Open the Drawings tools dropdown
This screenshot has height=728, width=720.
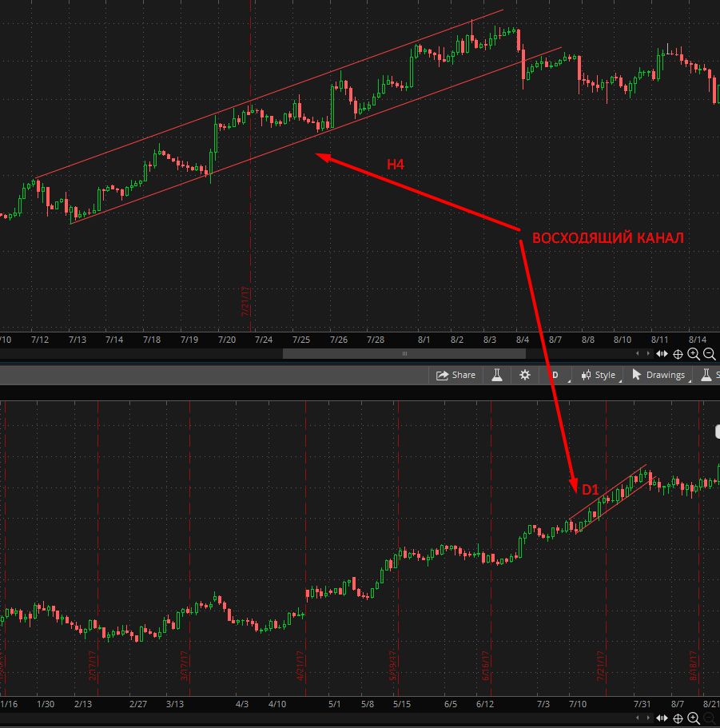658,375
